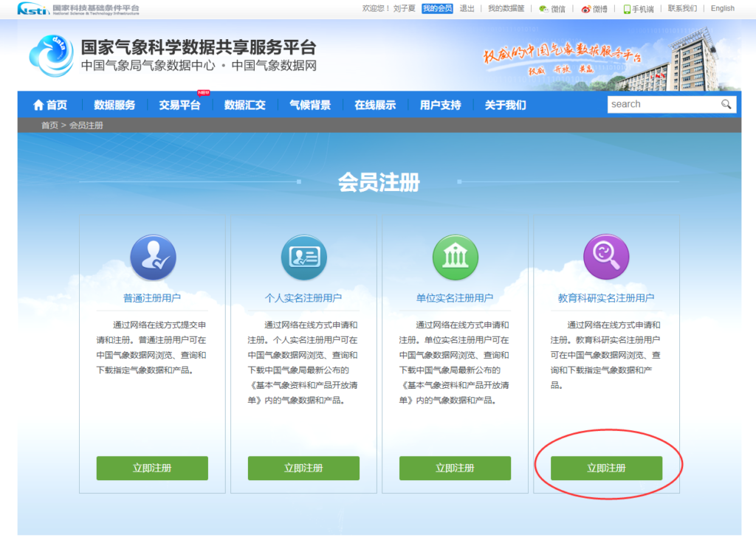Image resolution: width=756 pixels, height=543 pixels.
Task: Click the search magnifier icon
Action: tap(726, 105)
